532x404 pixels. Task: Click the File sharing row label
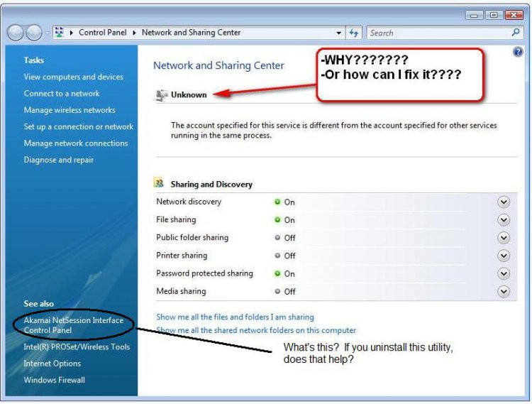coord(176,219)
